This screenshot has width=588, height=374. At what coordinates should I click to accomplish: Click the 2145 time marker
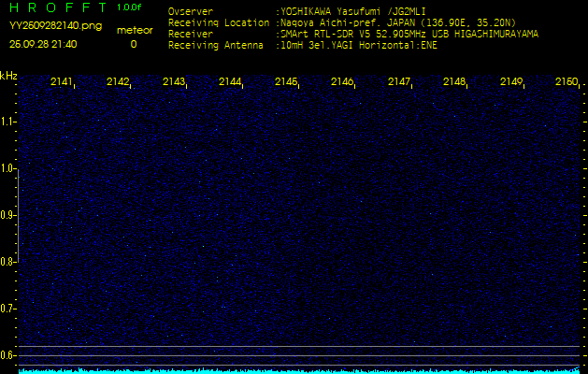pyautogui.click(x=286, y=82)
